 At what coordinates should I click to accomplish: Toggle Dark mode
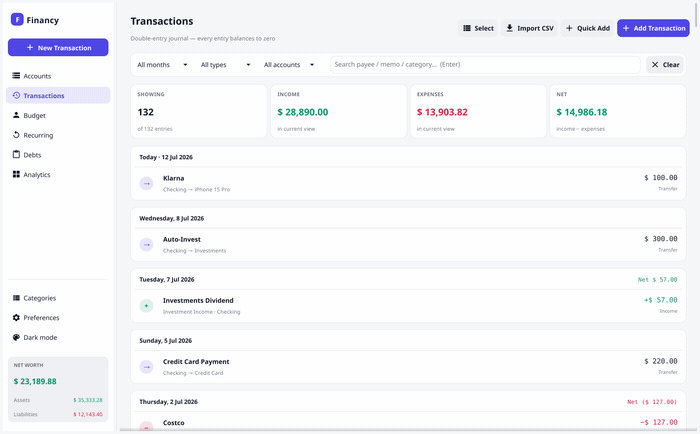pos(58,338)
